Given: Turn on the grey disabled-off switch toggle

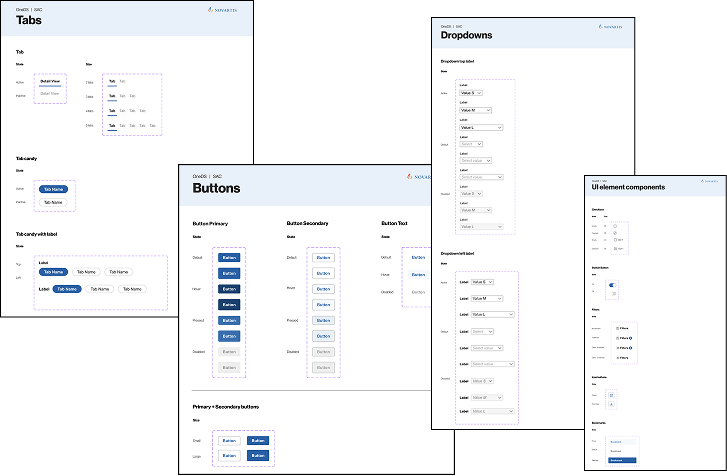Looking at the screenshot, I should tap(612, 294).
